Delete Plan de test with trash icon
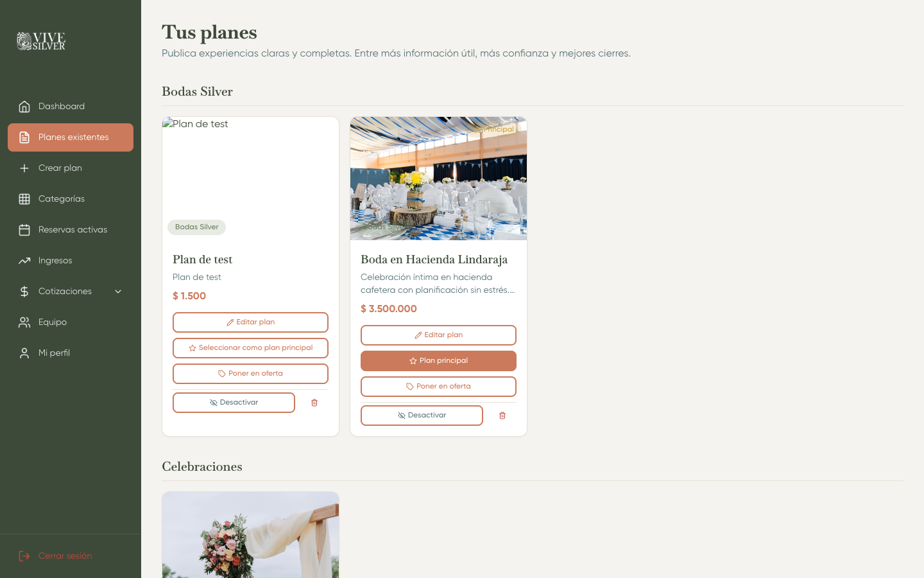Screen dimensions: 924x578 [314, 403]
